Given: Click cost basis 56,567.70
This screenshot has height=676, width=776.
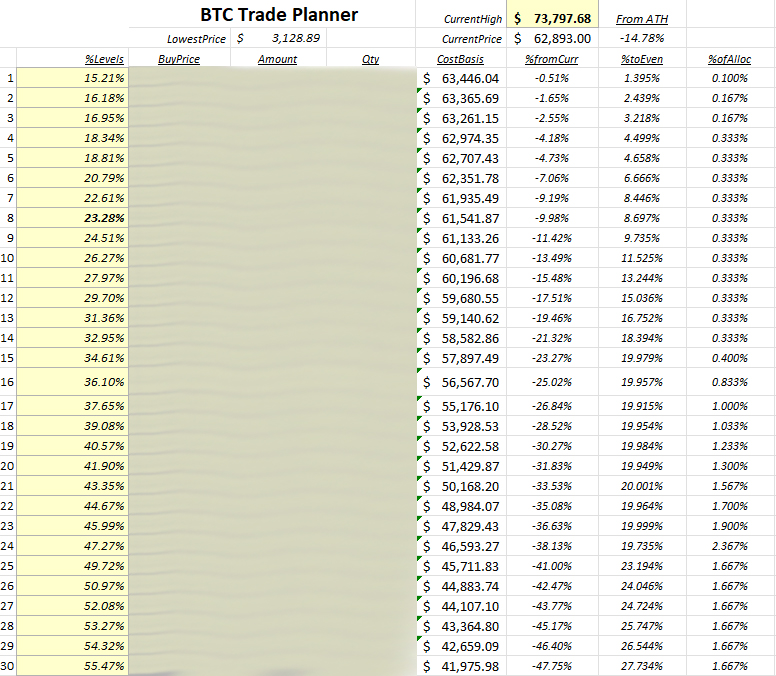Looking at the screenshot, I should (x=461, y=382).
